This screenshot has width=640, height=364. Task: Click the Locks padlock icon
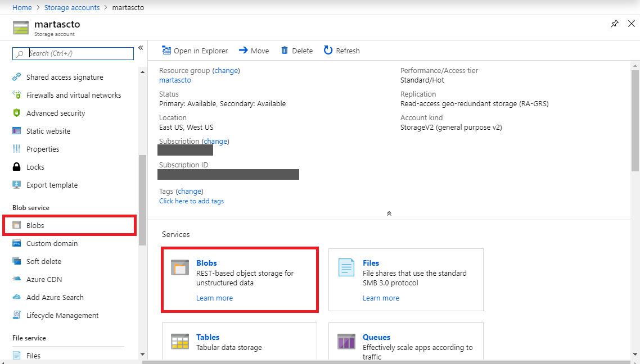point(16,167)
